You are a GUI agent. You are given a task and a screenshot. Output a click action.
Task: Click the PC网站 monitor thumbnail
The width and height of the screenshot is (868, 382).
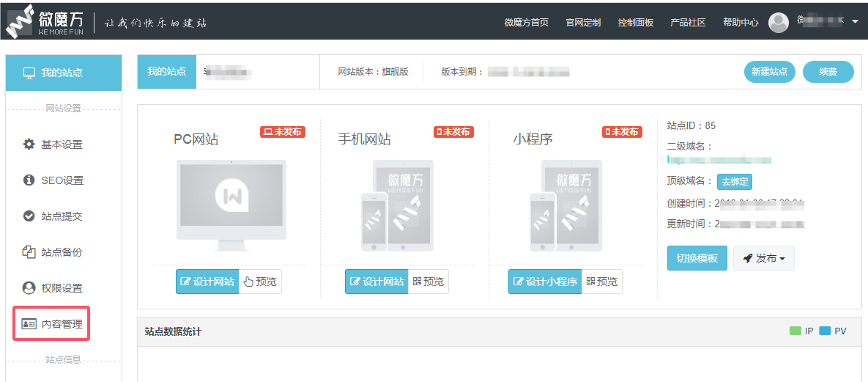[x=231, y=206]
